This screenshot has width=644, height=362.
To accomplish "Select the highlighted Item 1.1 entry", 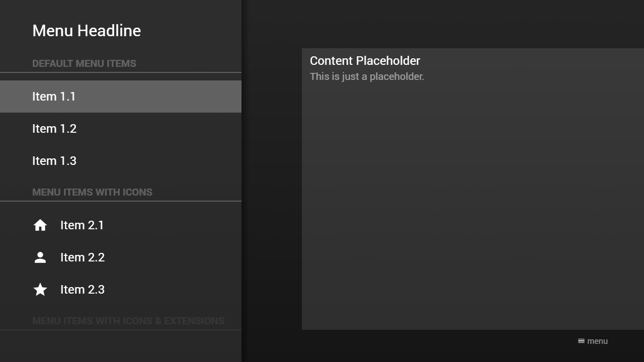I will tap(121, 97).
